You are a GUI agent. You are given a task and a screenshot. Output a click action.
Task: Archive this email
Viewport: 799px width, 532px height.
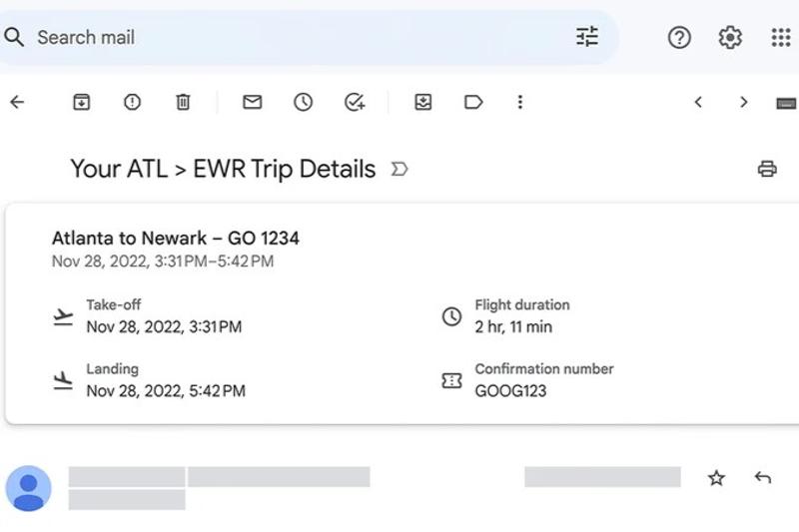pyautogui.click(x=82, y=102)
